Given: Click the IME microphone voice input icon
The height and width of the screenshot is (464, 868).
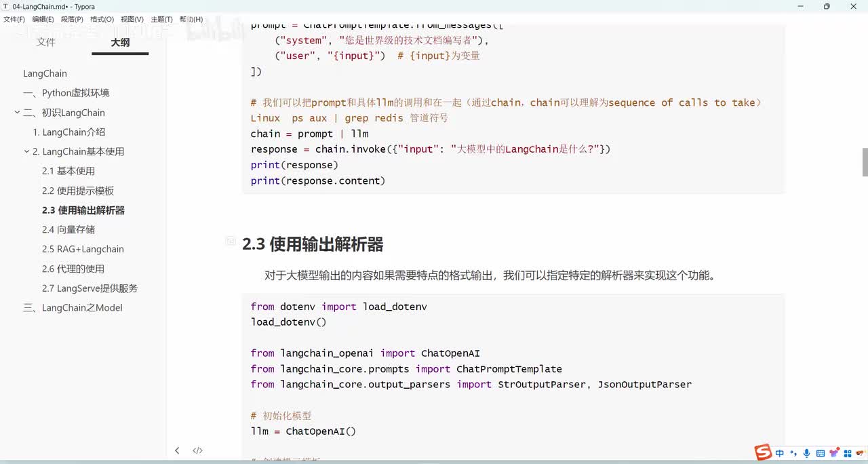Looking at the screenshot, I should (806, 453).
